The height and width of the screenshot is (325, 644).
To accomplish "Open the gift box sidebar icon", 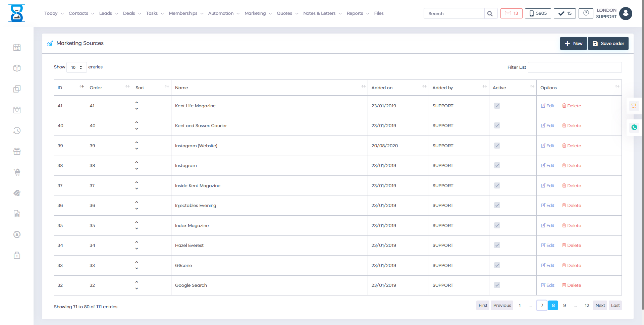I will click(17, 152).
